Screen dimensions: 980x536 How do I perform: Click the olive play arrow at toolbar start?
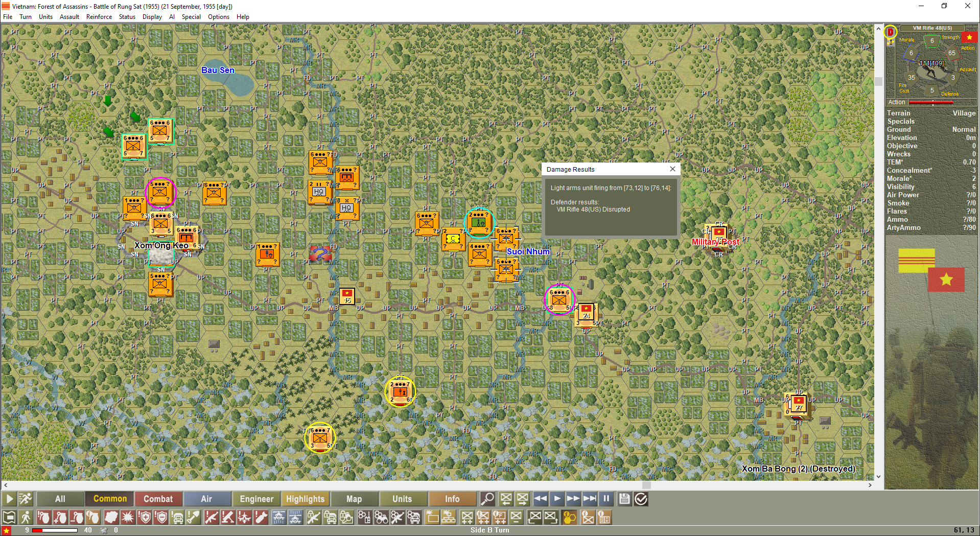click(9, 499)
